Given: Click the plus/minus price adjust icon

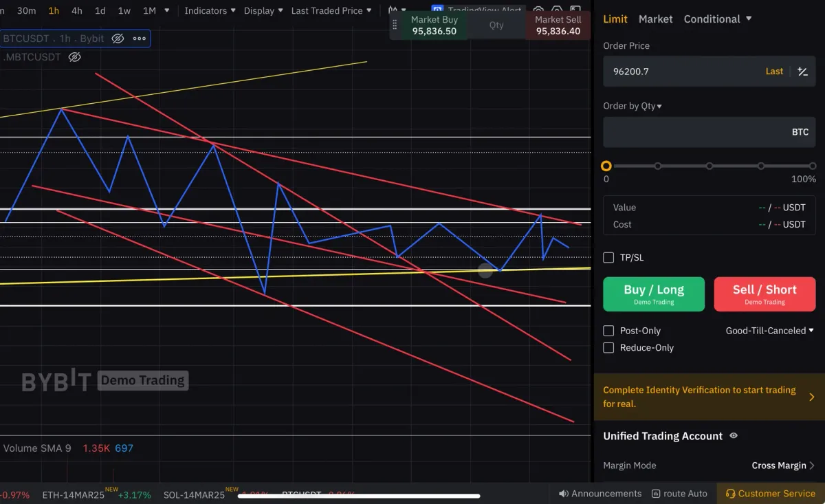Looking at the screenshot, I should click(802, 72).
